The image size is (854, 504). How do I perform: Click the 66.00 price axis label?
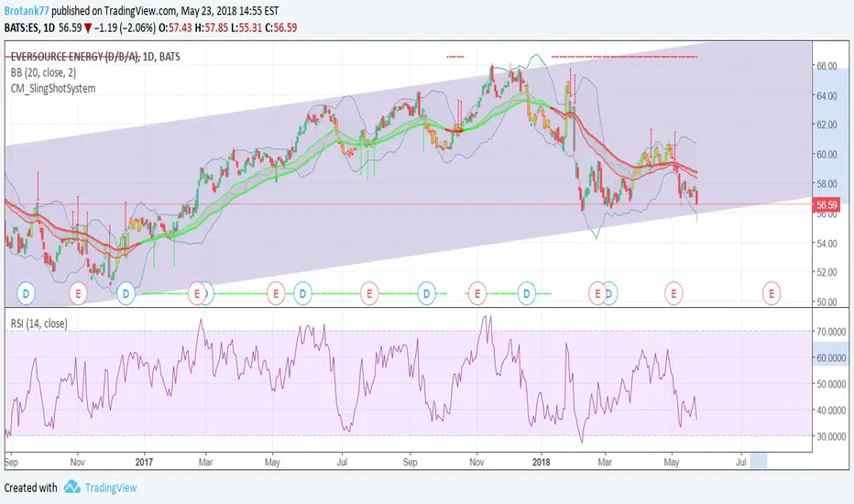point(827,66)
